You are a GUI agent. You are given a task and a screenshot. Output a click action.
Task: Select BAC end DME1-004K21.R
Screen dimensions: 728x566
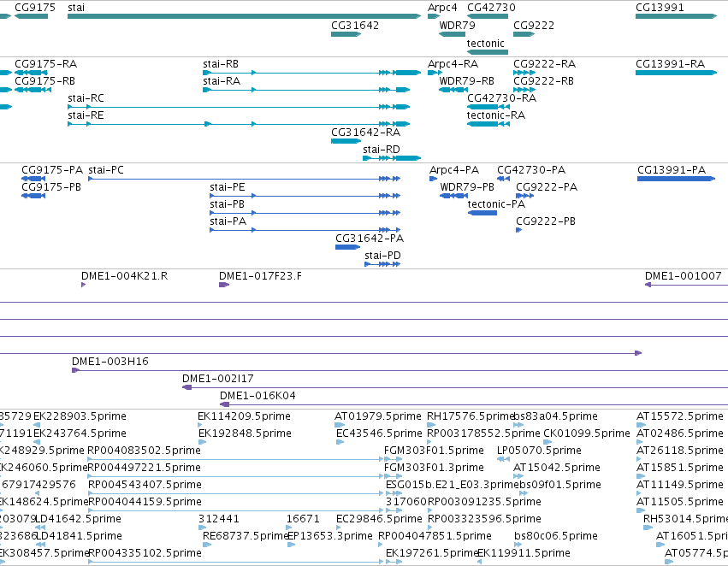click(x=124, y=276)
